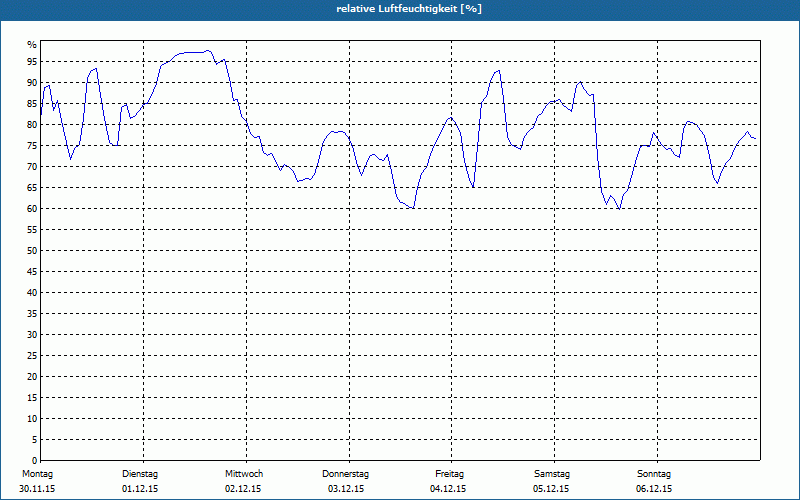This screenshot has width=800, height=500.
Task: Click the y-axis value 40
Action: coord(32,293)
